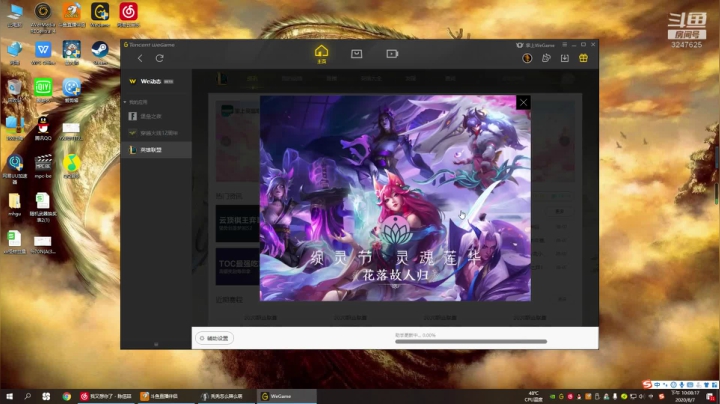Click the 辅助设置 button

pos(214,338)
